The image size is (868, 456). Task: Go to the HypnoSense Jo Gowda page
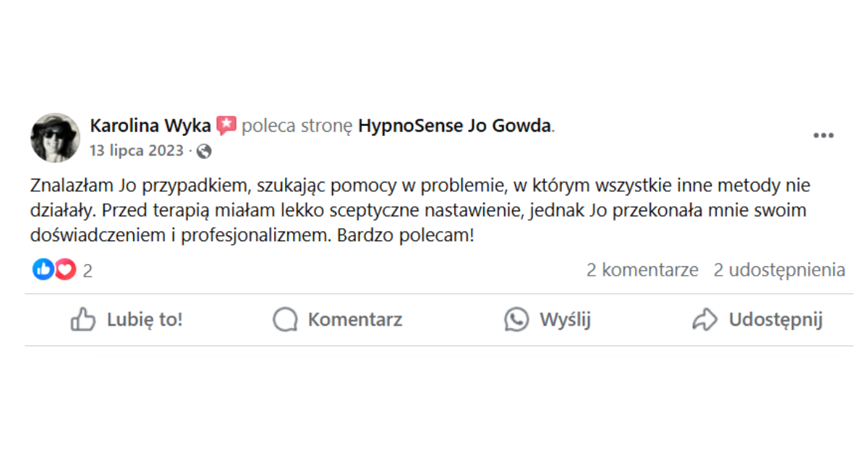click(x=455, y=126)
